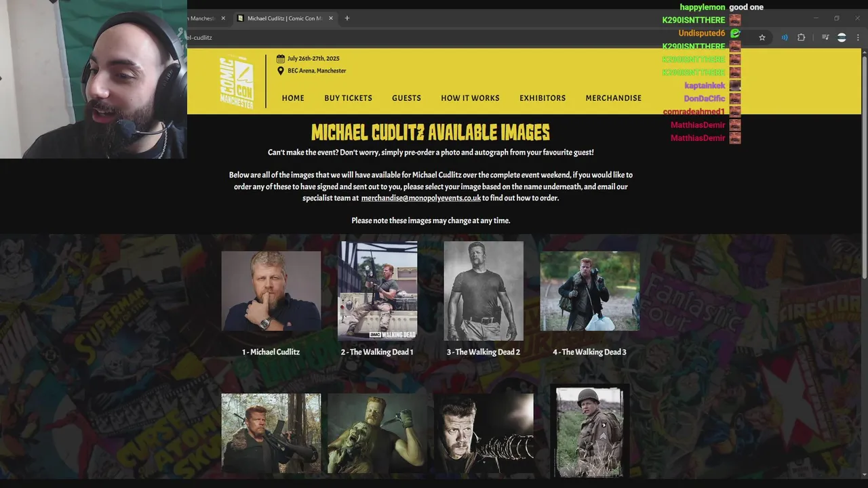Open the BUY TICKETS menu item

(348, 98)
